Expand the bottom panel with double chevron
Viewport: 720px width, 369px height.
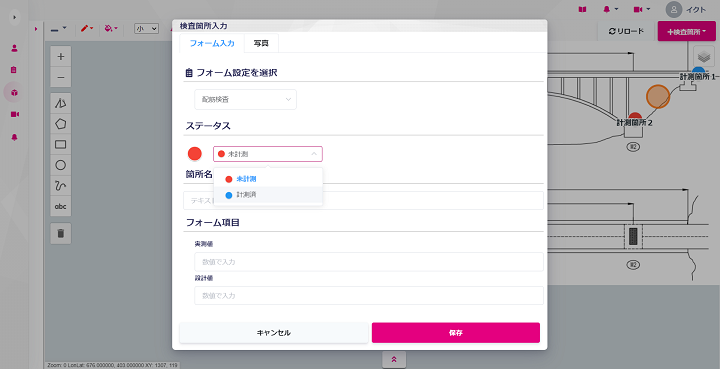coord(394,360)
